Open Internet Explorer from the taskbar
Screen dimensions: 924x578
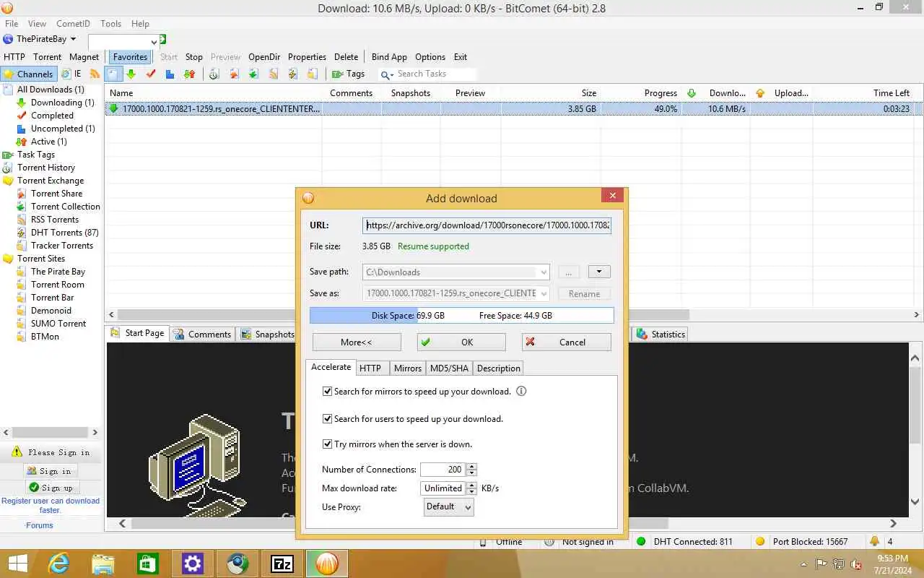58,564
